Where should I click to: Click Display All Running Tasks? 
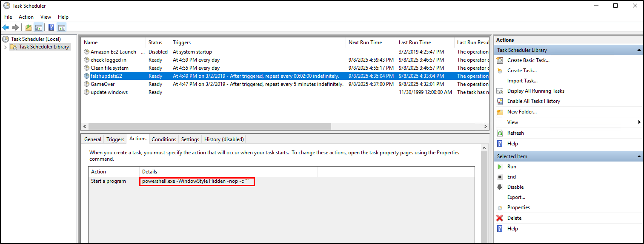[535, 91]
